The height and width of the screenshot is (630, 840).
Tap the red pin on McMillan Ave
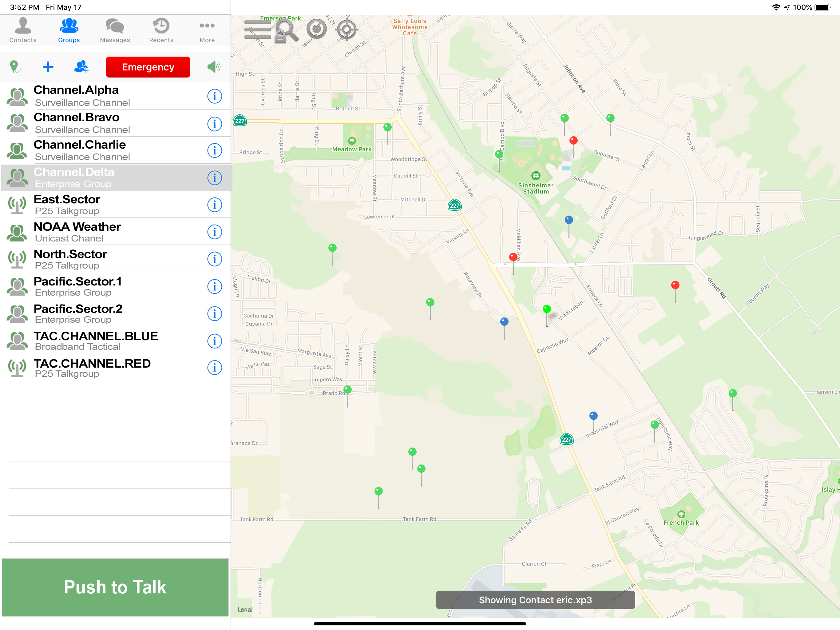(x=513, y=257)
